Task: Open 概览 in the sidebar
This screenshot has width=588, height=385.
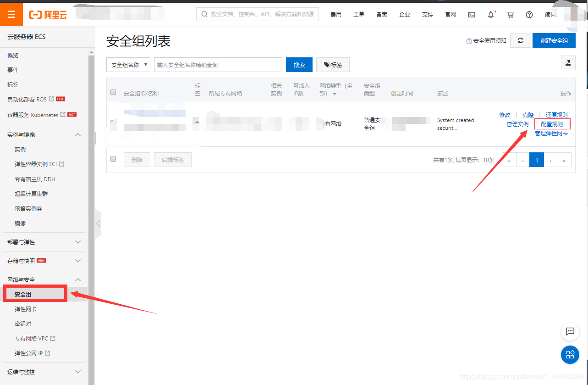Action: pos(13,55)
